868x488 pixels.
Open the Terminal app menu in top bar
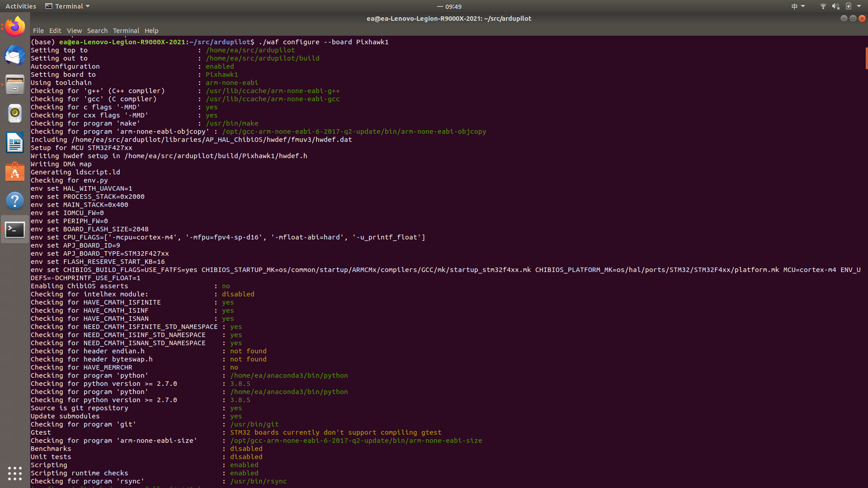tap(67, 6)
